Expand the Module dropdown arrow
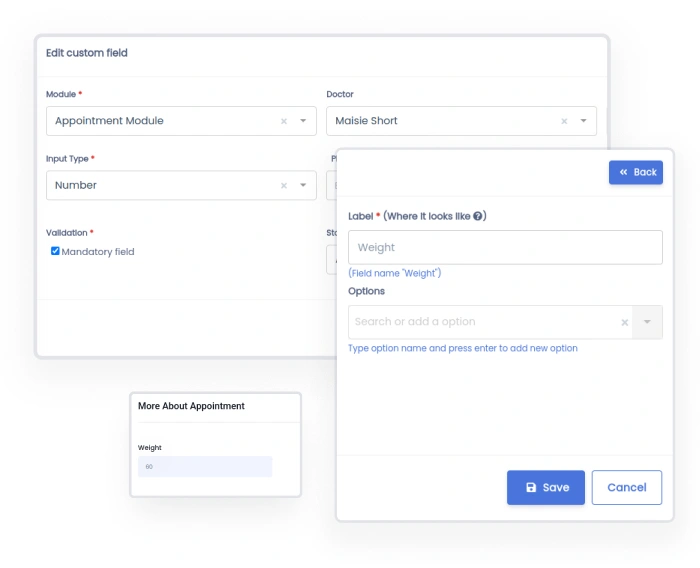This screenshot has width=700, height=568. pos(303,121)
